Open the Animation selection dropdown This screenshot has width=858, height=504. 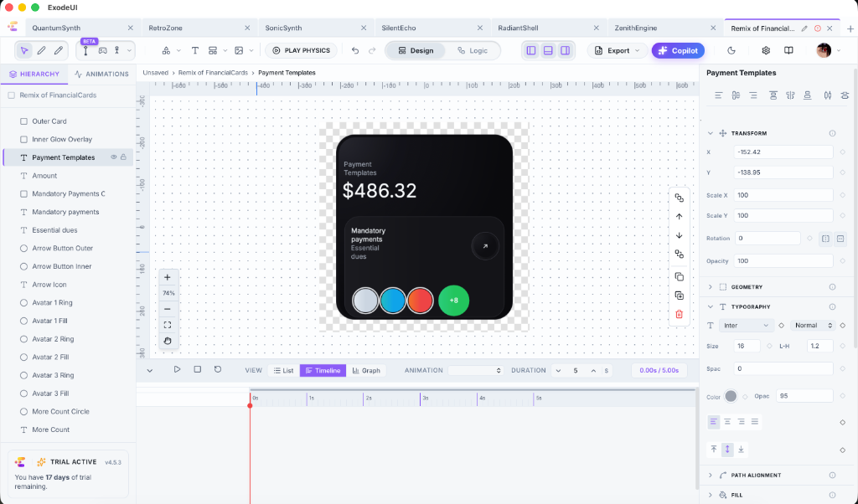click(476, 370)
